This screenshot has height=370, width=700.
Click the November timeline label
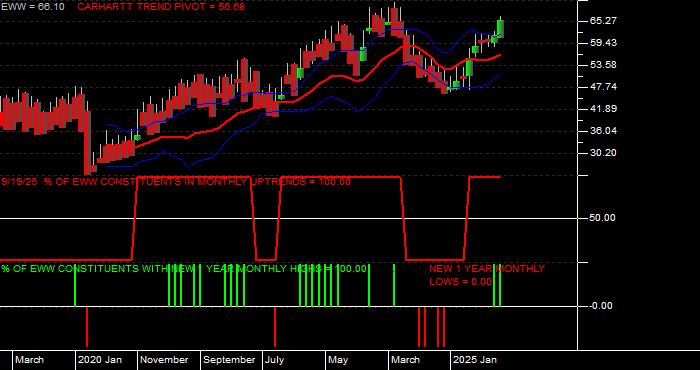[x=165, y=360]
